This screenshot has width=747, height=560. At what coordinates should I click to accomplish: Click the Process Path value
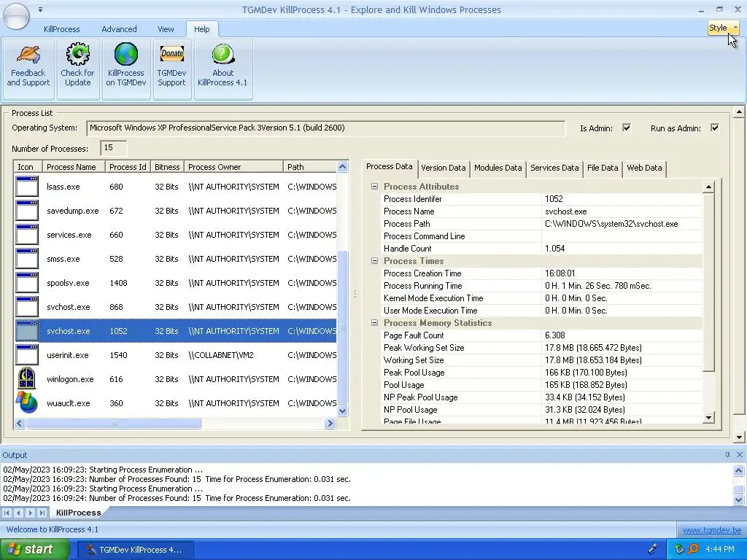coord(611,224)
